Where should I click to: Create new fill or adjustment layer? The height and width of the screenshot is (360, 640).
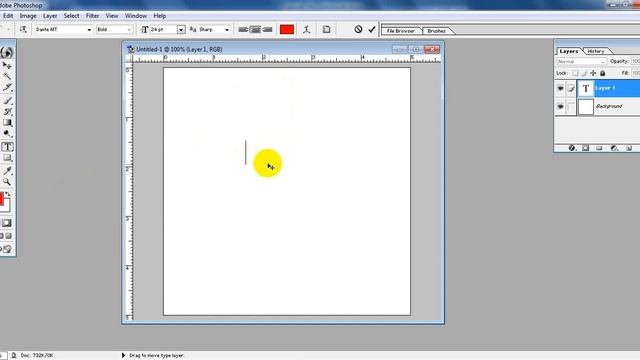(614, 148)
